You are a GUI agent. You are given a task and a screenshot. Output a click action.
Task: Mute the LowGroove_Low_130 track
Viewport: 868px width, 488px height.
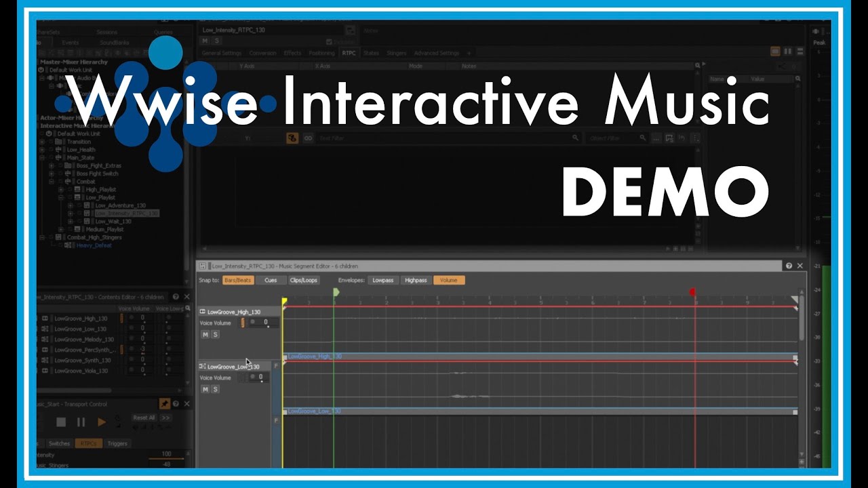[x=205, y=389]
